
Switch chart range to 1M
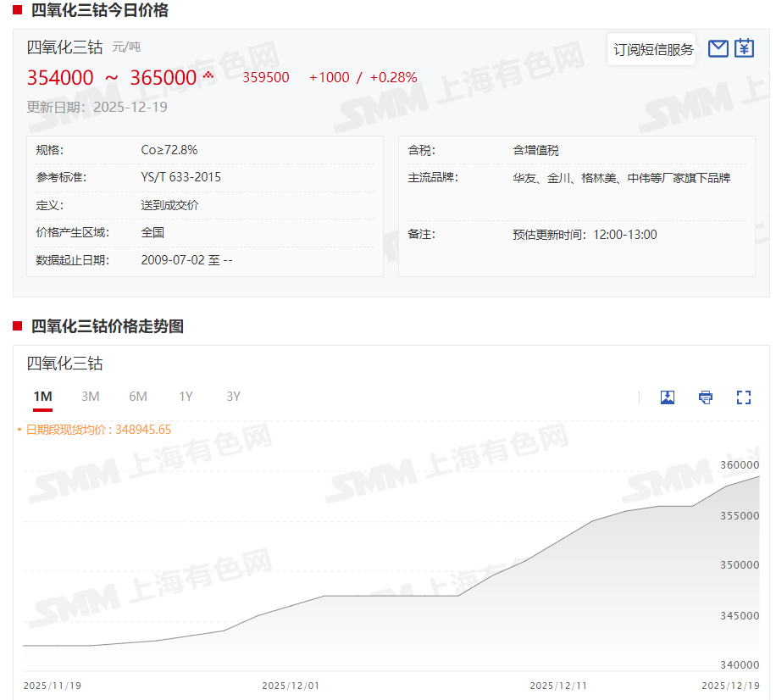[42, 397]
